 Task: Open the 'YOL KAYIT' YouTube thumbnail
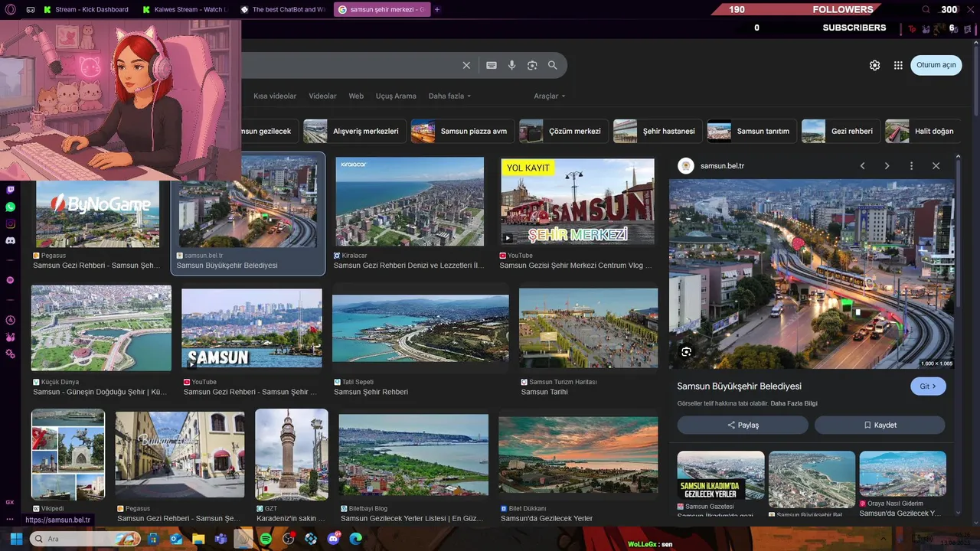[577, 201]
